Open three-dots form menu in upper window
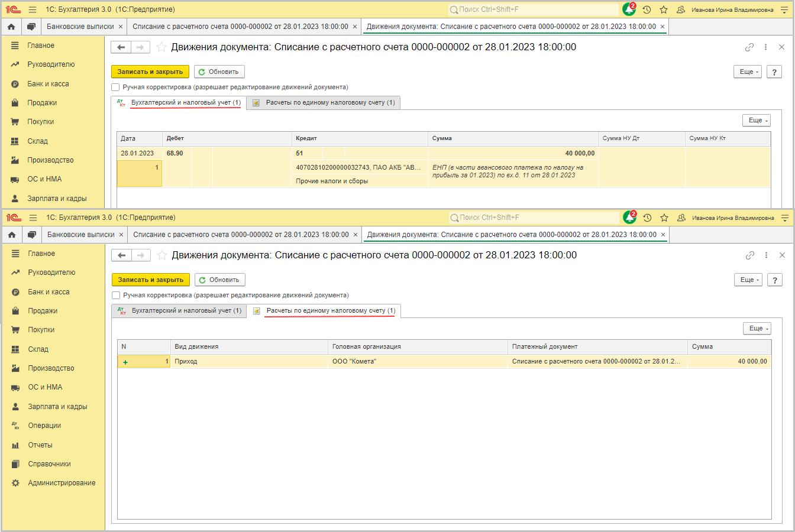This screenshot has height=532, width=795. [765, 47]
